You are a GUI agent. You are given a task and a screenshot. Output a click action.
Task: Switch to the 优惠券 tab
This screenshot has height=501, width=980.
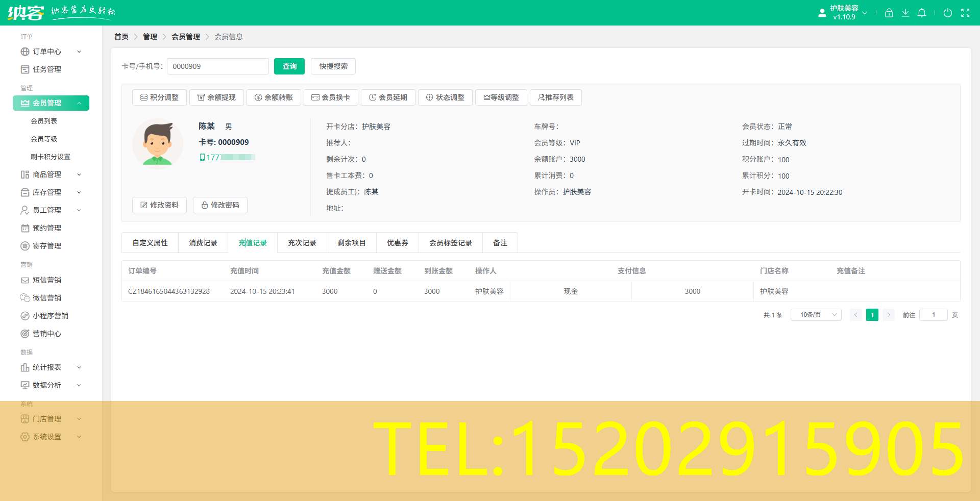(397, 242)
